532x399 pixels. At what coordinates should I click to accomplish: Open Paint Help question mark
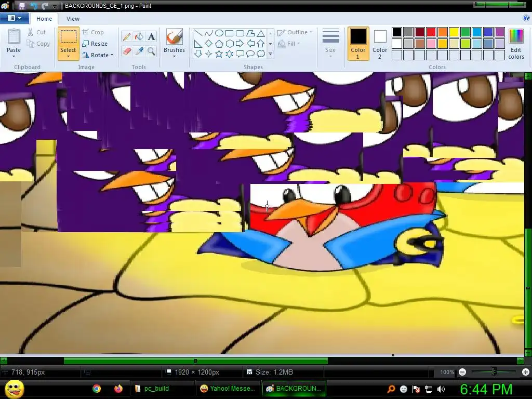point(527,18)
